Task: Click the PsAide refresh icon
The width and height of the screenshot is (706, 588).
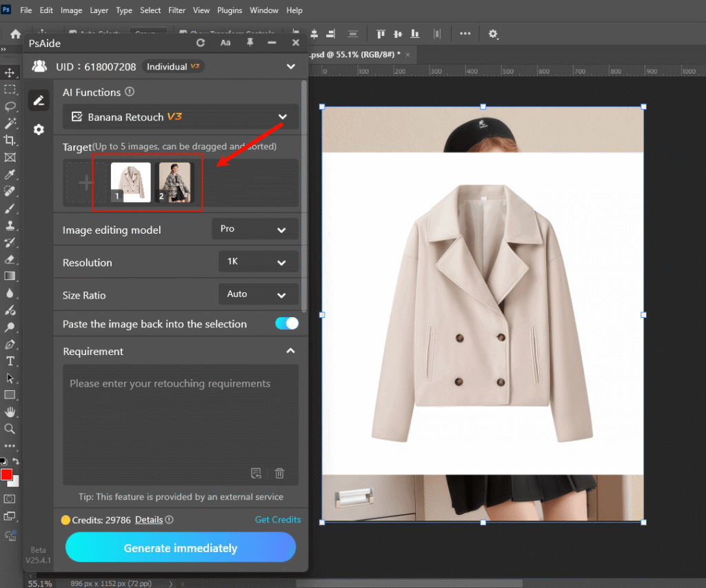Action: (x=201, y=43)
